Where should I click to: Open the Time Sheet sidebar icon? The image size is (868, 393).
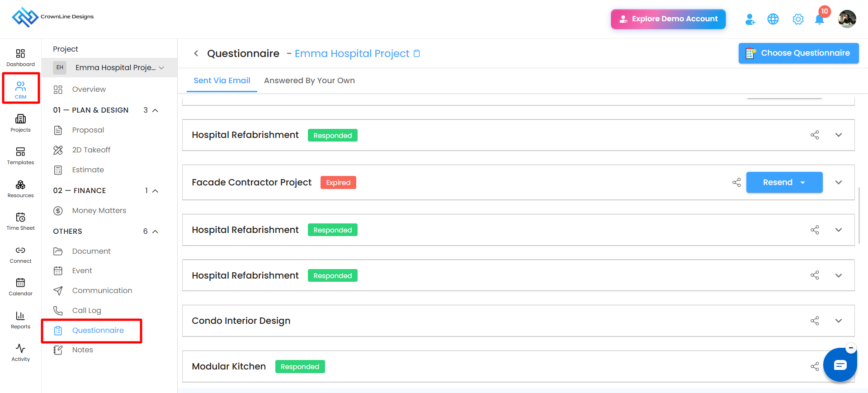21,221
